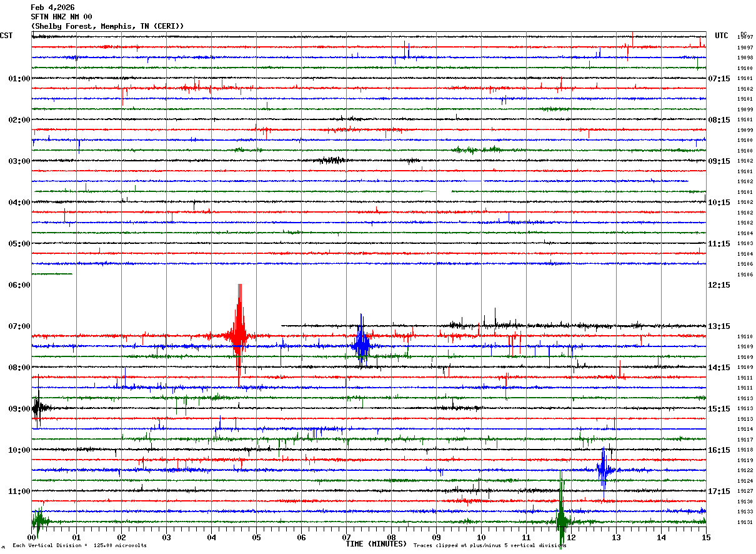Click the '04:00' CST row label
Screen dimensions: 756x554
click(x=19, y=203)
